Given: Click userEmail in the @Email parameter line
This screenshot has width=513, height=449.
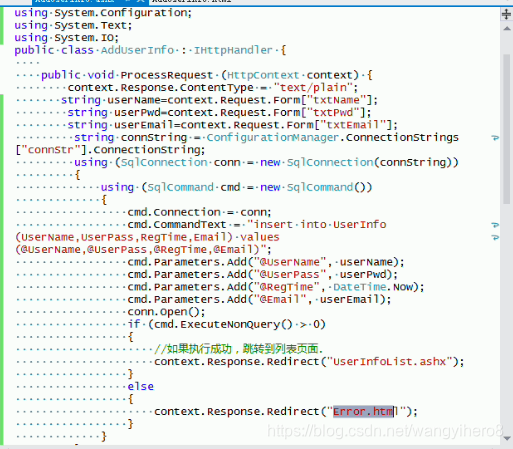Looking at the screenshot, I should (x=349, y=300).
